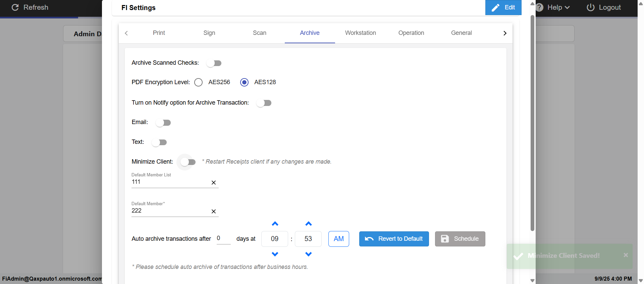Click the Refresh circular arrow icon
Screen dimensions: 644x284
(x=15, y=7)
